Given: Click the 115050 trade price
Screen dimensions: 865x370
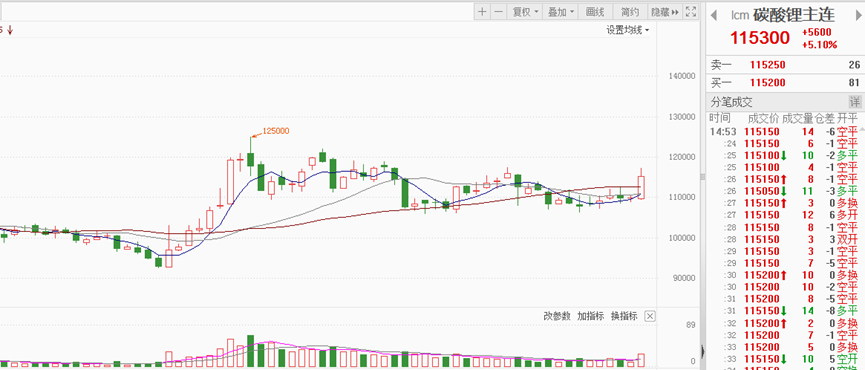Looking at the screenshot, I should click(x=762, y=191).
